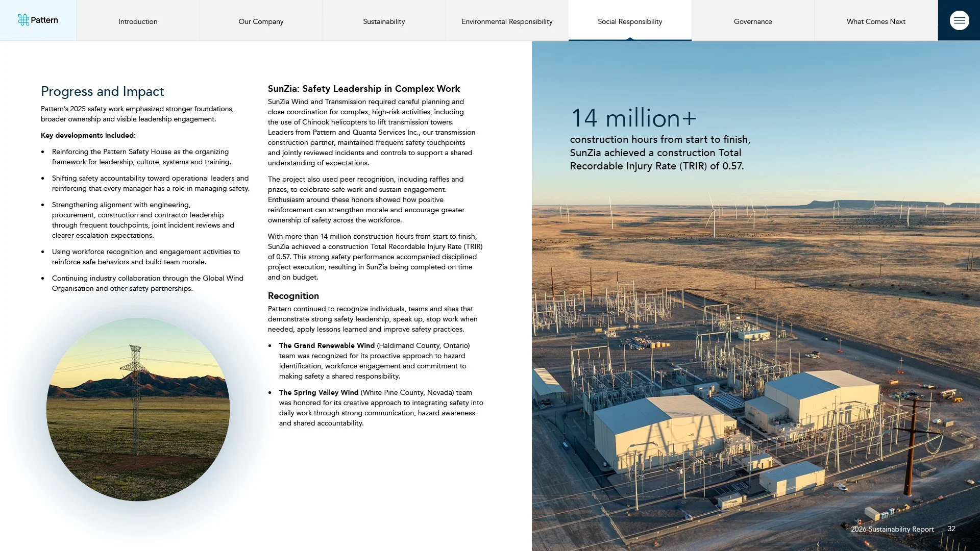Select the '14 million+' statistic text
The height and width of the screenshot is (551, 980).
[633, 118]
